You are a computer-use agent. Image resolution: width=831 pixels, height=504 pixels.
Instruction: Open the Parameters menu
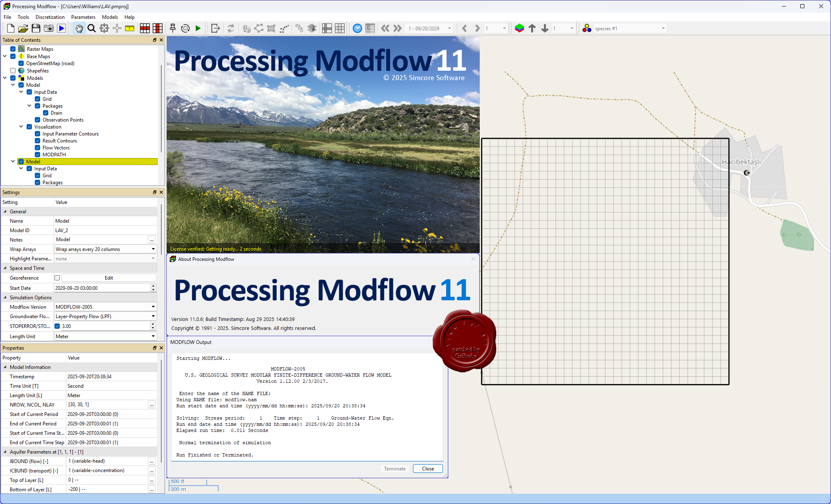point(83,17)
